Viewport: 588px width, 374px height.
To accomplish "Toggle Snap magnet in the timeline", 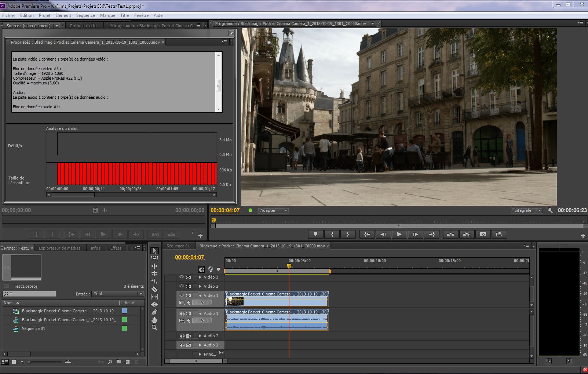I will tap(201, 269).
